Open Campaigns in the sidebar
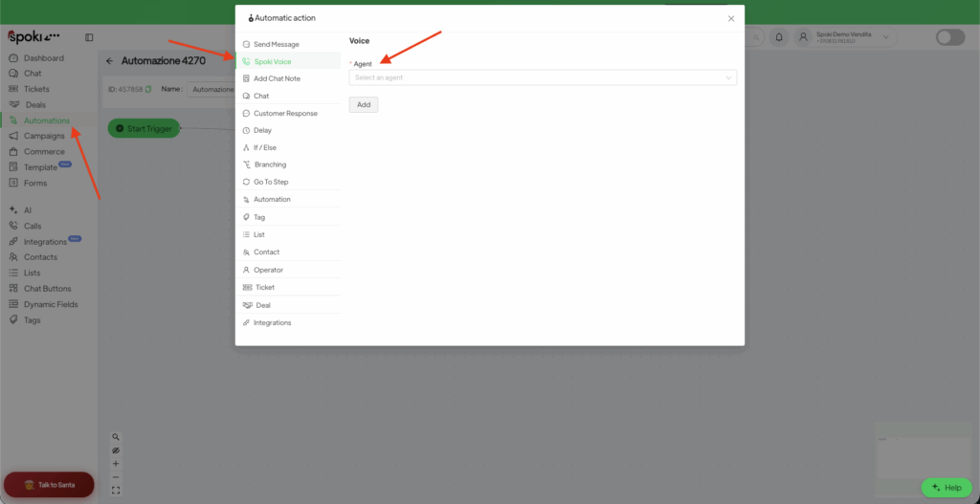 point(44,136)
